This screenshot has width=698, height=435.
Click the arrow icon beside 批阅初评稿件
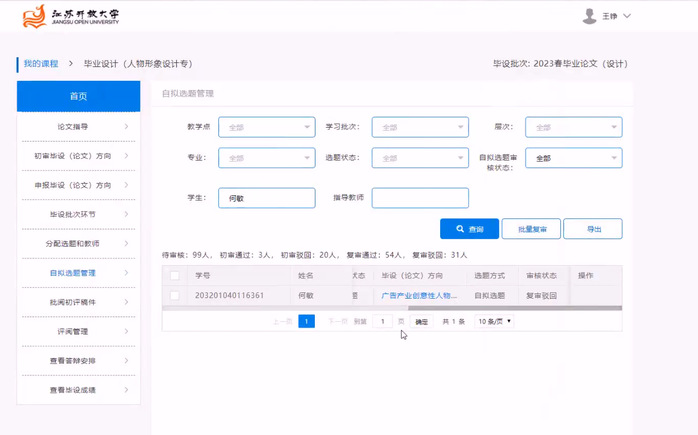point(126,302)
